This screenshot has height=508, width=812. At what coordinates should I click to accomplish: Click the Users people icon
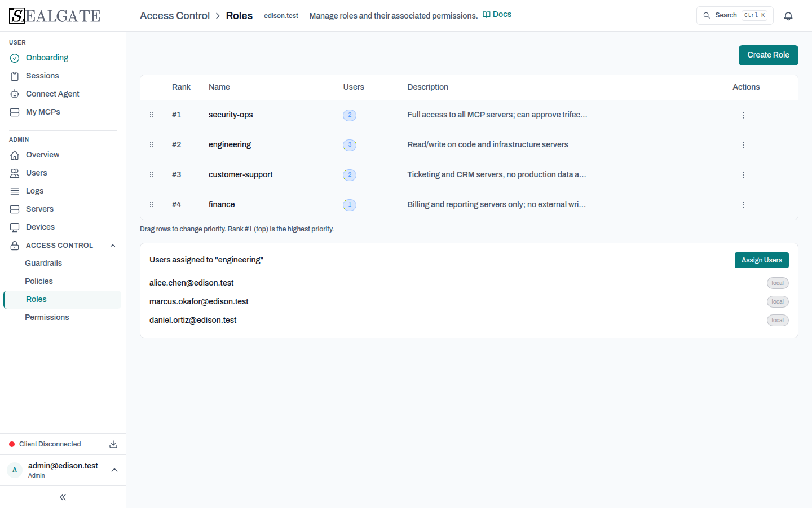tap(15, 173)
